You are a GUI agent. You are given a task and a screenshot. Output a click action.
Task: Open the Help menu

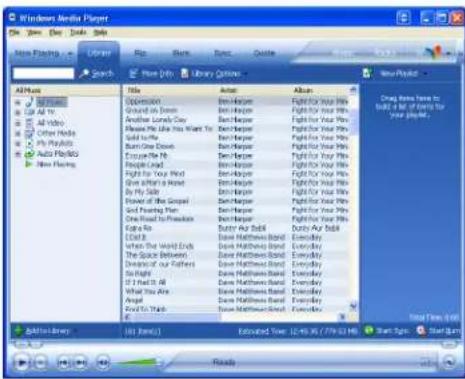[x=100, y=32]
